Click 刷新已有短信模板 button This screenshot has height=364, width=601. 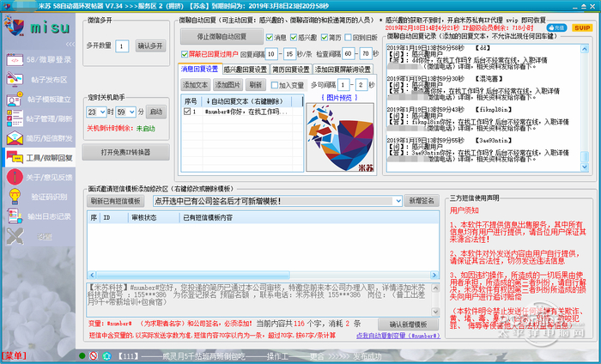click(116, 201)
